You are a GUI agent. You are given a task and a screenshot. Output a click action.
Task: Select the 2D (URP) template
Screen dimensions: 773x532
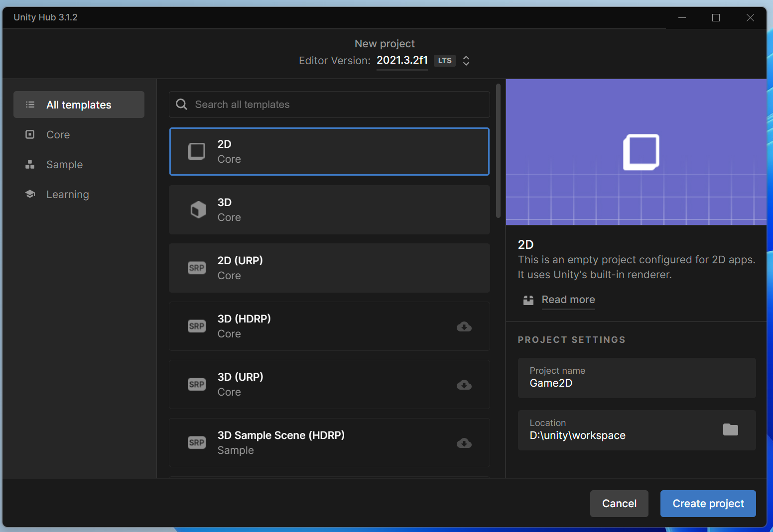click(x=329, y=268)
